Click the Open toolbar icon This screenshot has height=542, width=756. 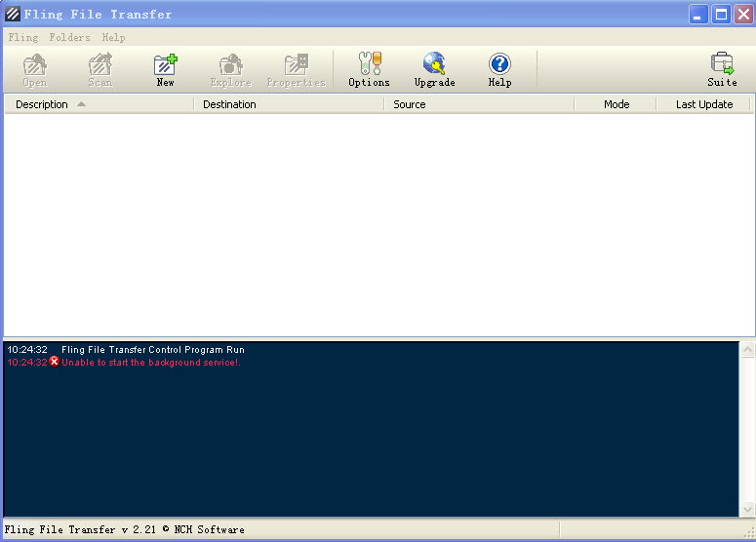tap(35, 70)
